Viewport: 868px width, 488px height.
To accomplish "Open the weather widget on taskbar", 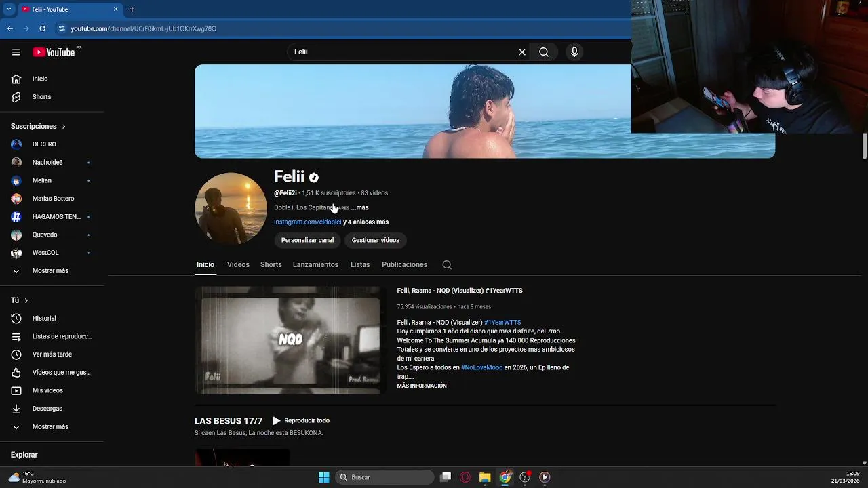I will pos(37,477).
